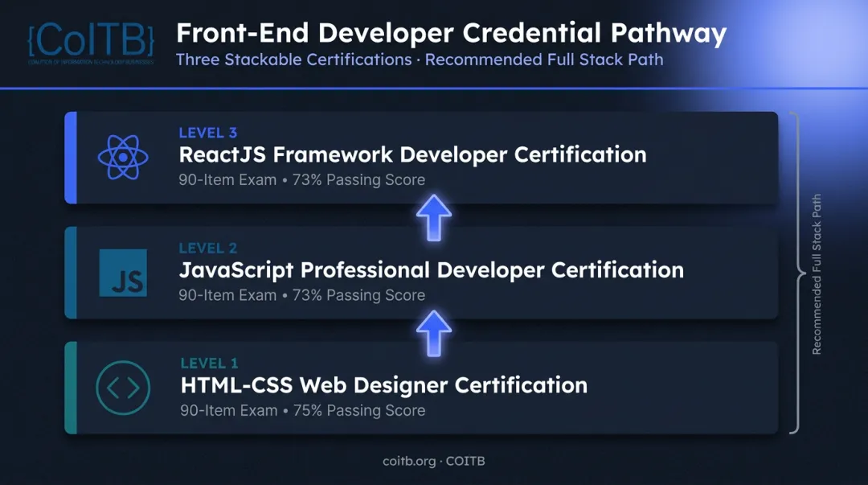This screenshot has width=868, height=485.
Task: Click the React atom icon
Action: tap(123, 158)
